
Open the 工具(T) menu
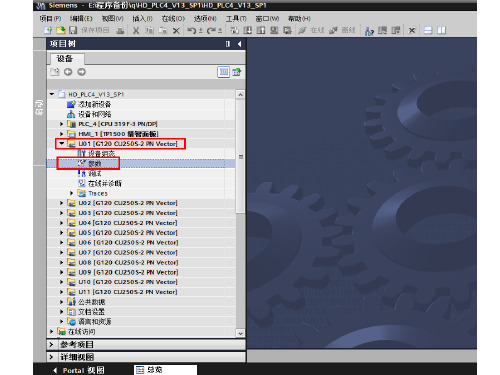click(x=236, y=19)
